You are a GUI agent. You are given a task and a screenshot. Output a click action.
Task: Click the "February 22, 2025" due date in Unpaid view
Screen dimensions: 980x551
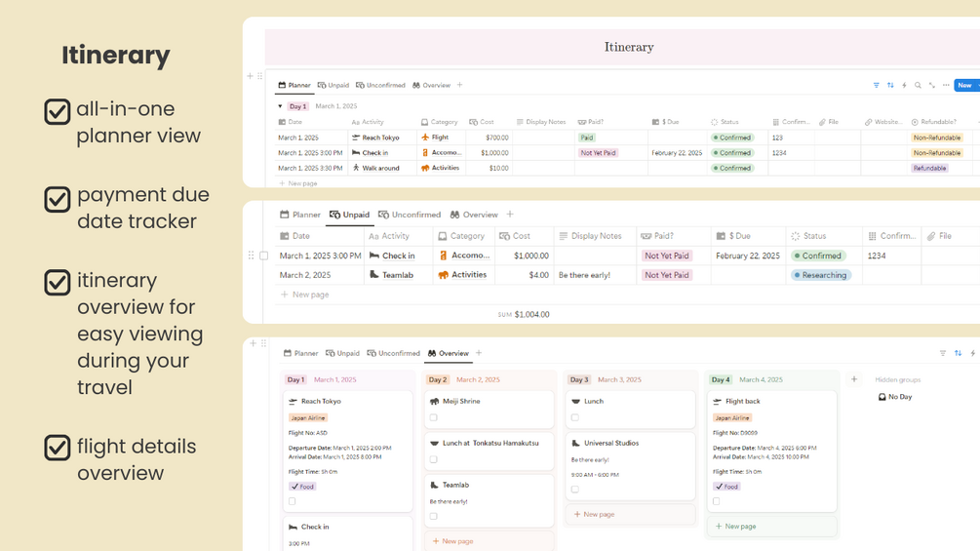point(748,256)
